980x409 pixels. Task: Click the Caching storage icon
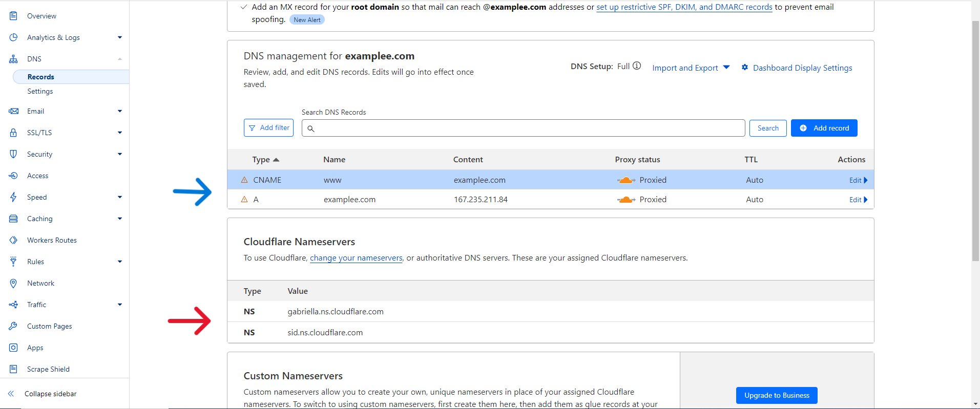point(13,219)
